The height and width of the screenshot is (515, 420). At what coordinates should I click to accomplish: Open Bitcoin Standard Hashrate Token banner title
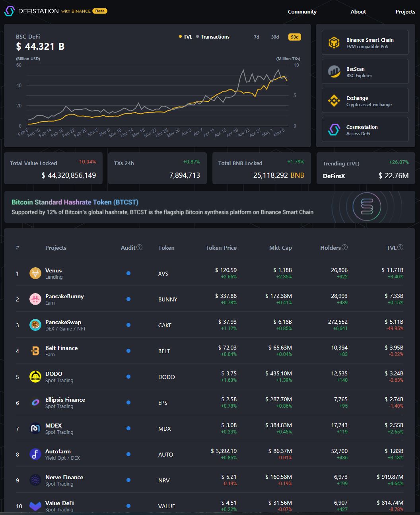coord(75,202)
